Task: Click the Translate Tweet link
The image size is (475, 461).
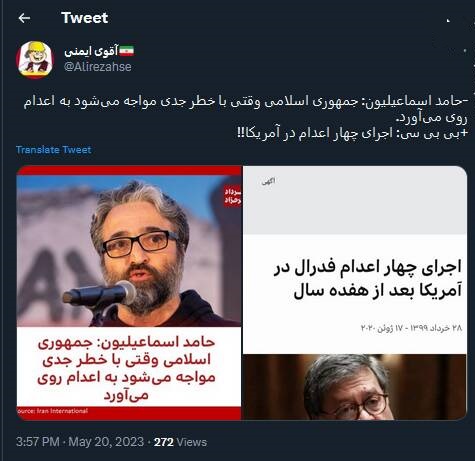Action: 53,150
